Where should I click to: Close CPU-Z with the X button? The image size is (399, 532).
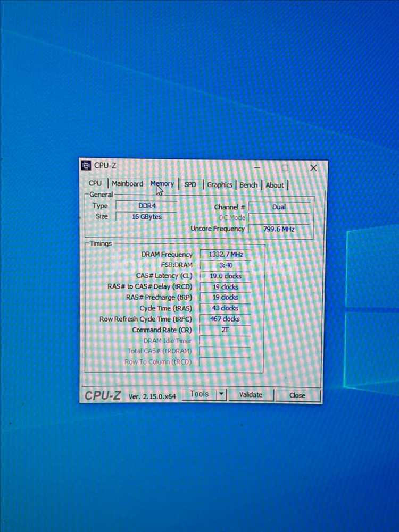pyautogui.click(x=313, y=168)
